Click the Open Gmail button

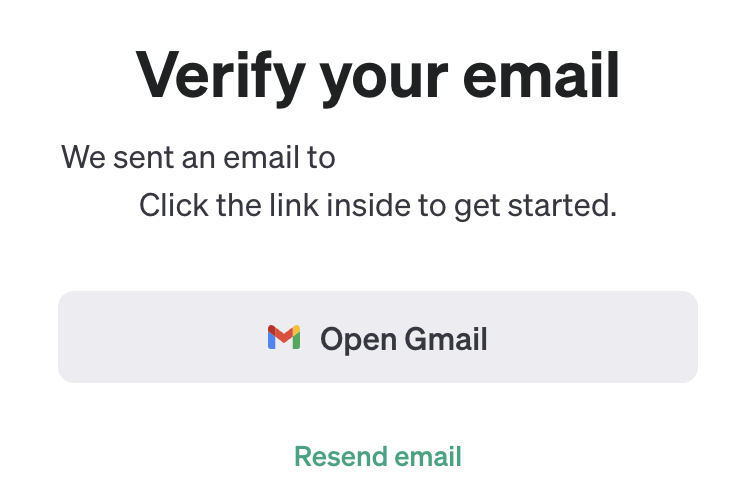coord(378,337)
